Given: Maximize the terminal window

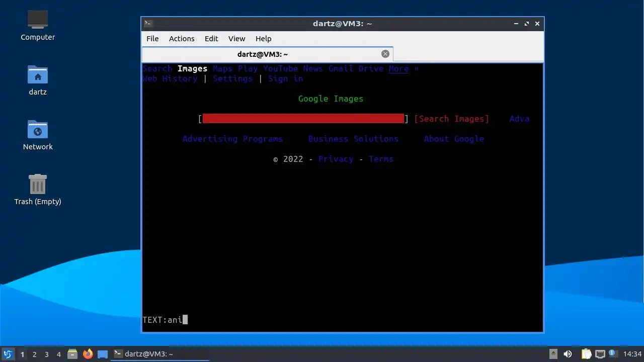Looking at the screenshot, I should (x=527, y=24).
